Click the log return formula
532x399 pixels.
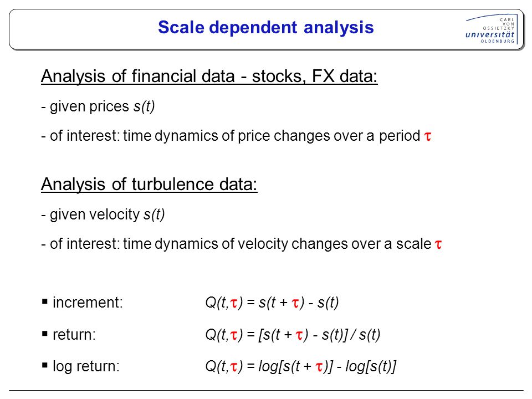tap(300, 367)
